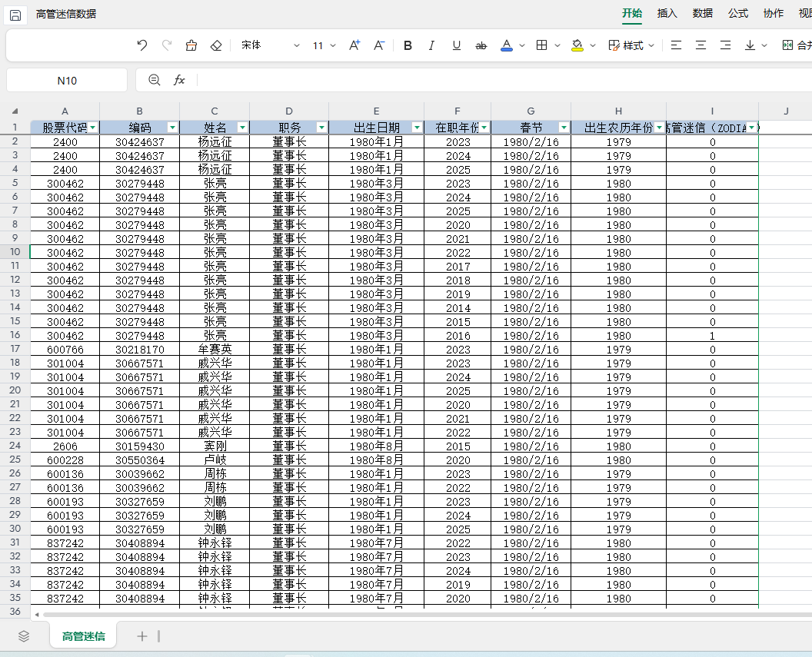Align text left
Screen dimensions: 812x657
click(x=676, y=45)
